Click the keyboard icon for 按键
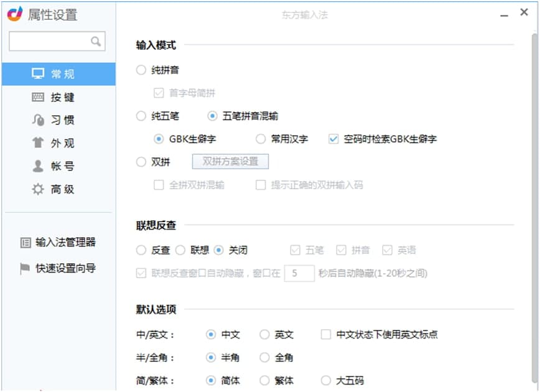This screenshot has height=392, width=540. click(38, 97)
